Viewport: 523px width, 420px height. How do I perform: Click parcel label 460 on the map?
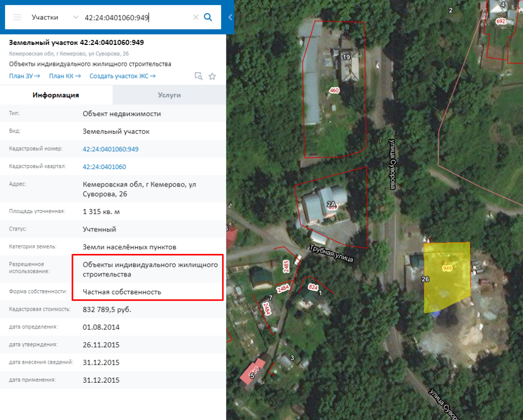point(334,90)
